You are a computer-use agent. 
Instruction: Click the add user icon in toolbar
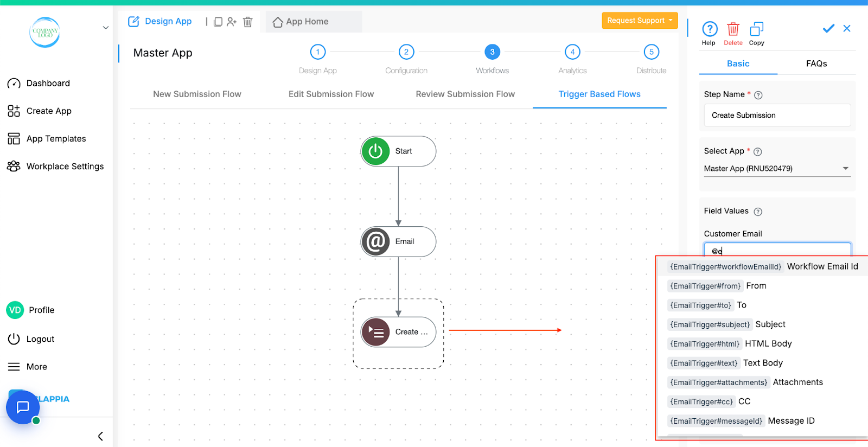click(x=232, y=22)
